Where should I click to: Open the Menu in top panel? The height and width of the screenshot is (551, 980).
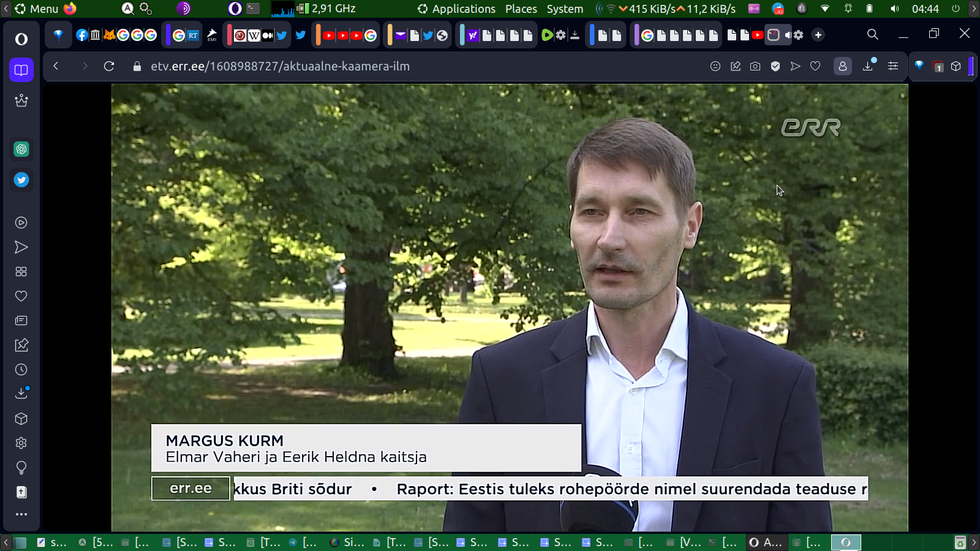click(x=37, y=9)
